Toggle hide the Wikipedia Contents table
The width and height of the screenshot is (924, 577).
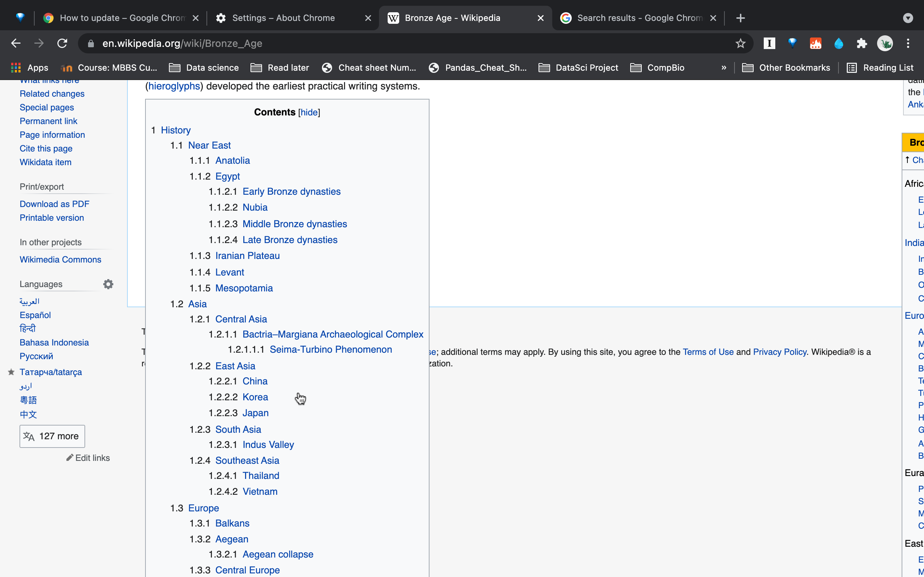(x=309, y=112)
